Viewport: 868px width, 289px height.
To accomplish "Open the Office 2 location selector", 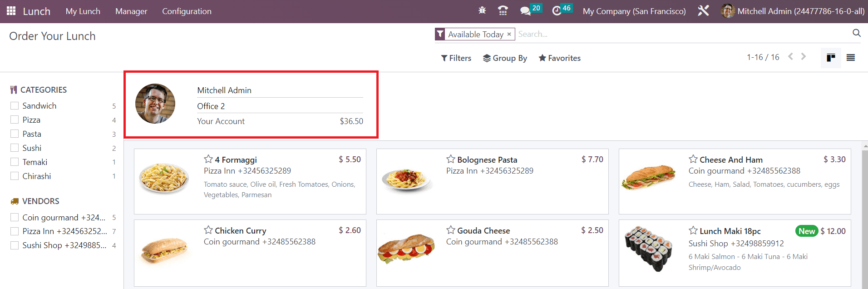I will pyautogui.click(x=280, y=106).
